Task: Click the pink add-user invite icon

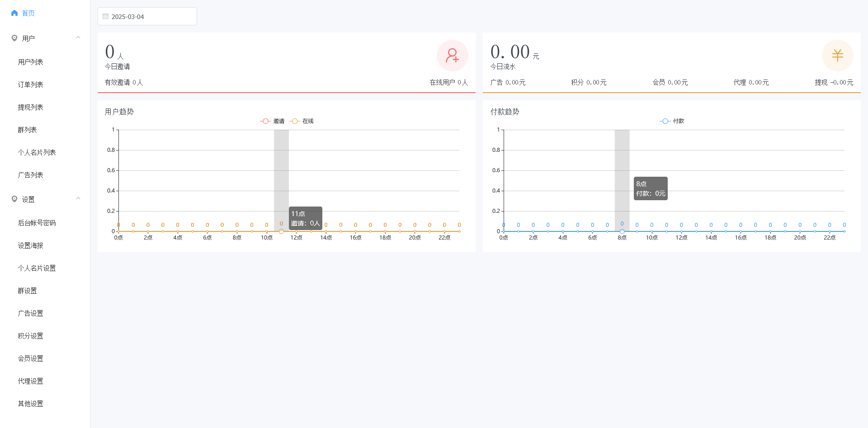Action: coord(452,56)
